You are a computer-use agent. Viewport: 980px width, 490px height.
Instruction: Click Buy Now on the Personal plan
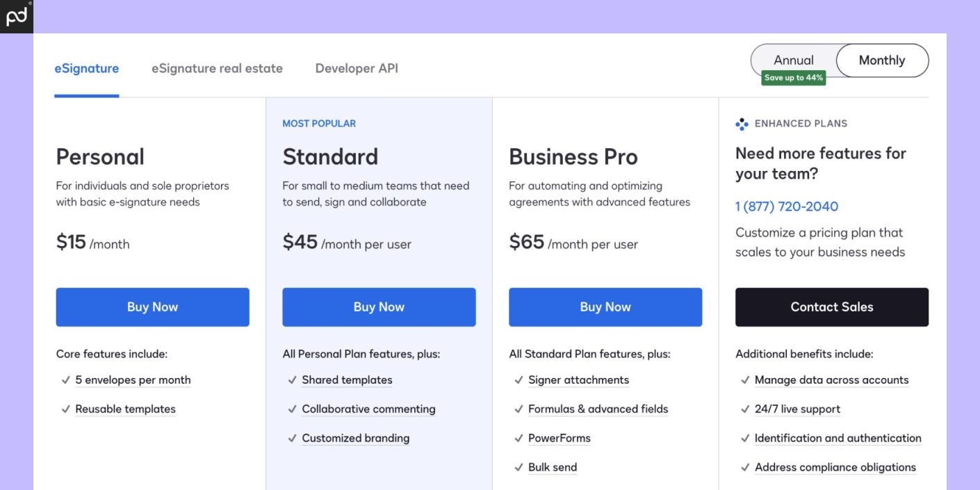pyautogui.click(x=152, y=307)
